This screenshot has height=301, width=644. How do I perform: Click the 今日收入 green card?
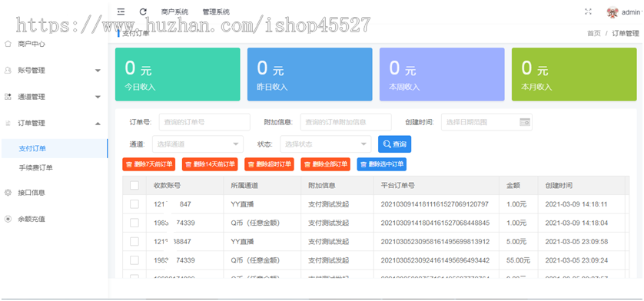pos(178,74)
